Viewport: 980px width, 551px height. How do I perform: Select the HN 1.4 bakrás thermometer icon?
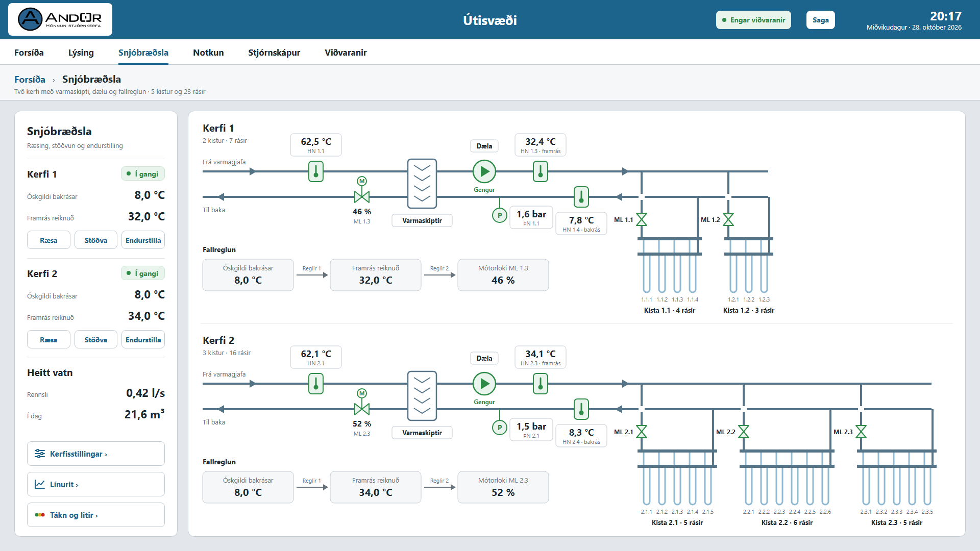581,197
